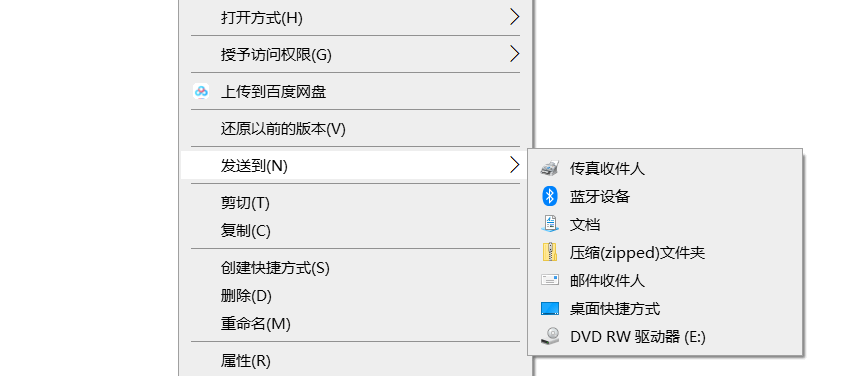The width and height of the screenshot is (858, 376).
Task: Click the Baidu Netdisk cloud icon
Action: click(x=201, y=91)
